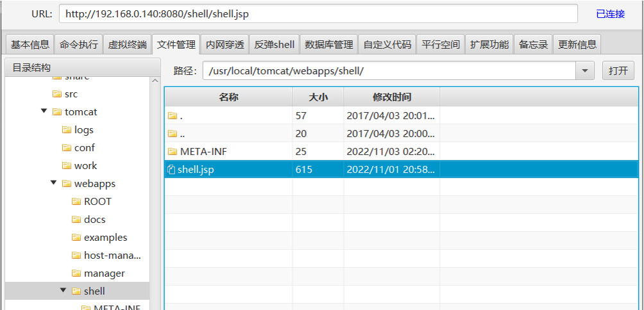Click the '..' parent directory folder icon
The height and width of the screenshot is (310, 644).
173,134
